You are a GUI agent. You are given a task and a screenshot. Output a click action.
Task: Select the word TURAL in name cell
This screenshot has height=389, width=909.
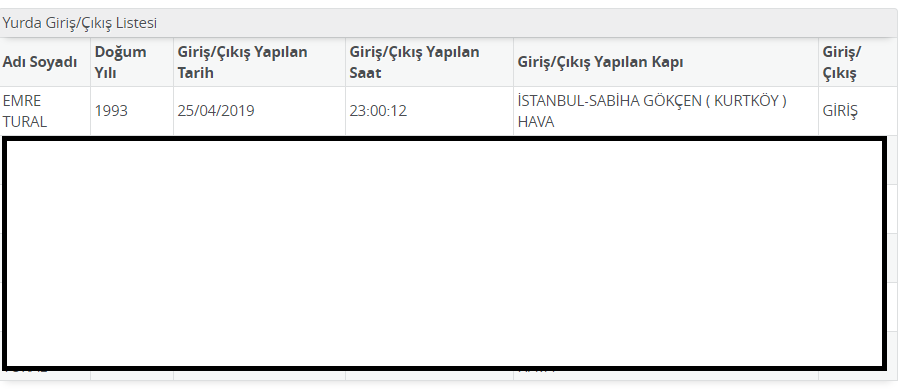click(25, 122)
